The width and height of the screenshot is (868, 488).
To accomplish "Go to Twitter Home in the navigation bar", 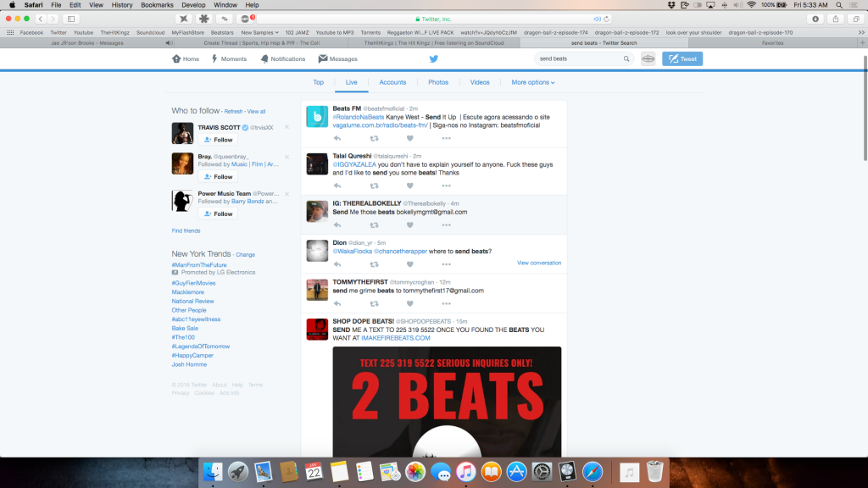I will [186, 58].
